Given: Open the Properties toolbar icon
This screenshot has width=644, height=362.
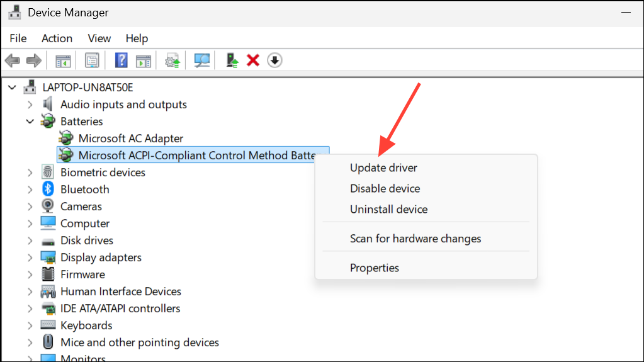Looking at the screenshot, I should [x=92, y=61].
